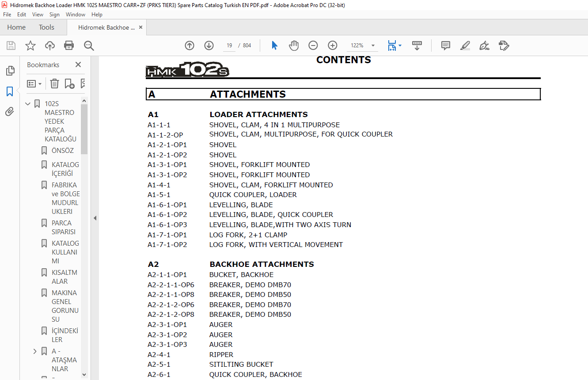The width and height of the screenshot is (588, 380).
Task: Activate the hand pan tool
Action: (294, 46)
